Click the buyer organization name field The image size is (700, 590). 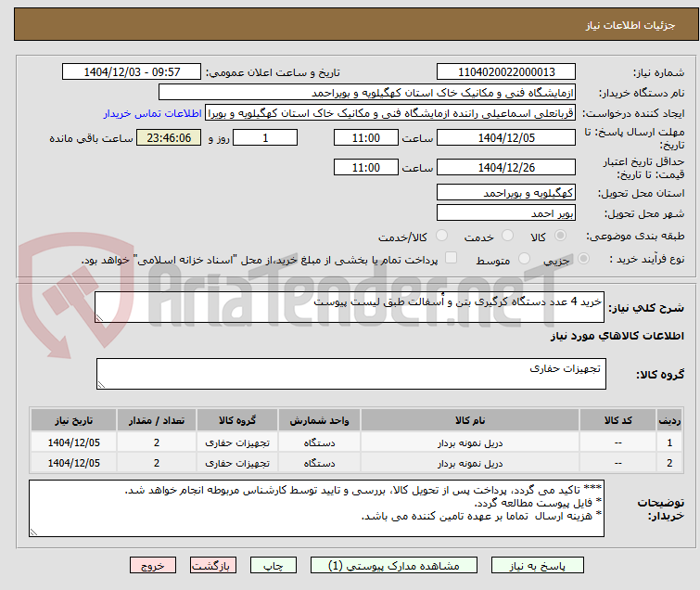[366, 93]
